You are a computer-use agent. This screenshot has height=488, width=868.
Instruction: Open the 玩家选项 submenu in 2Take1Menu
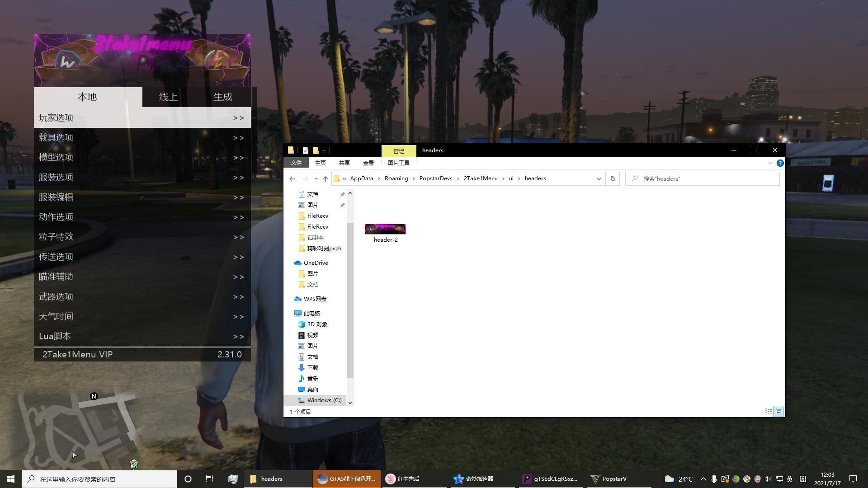142,117
